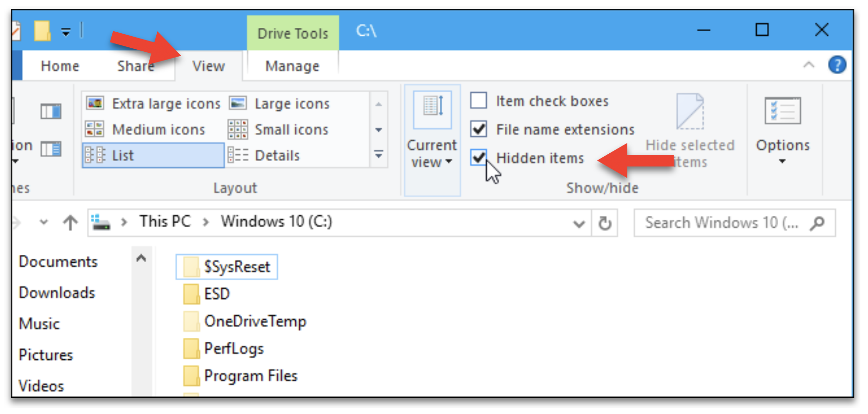
Task: Switch layout to Details
Action: (264, 155)
